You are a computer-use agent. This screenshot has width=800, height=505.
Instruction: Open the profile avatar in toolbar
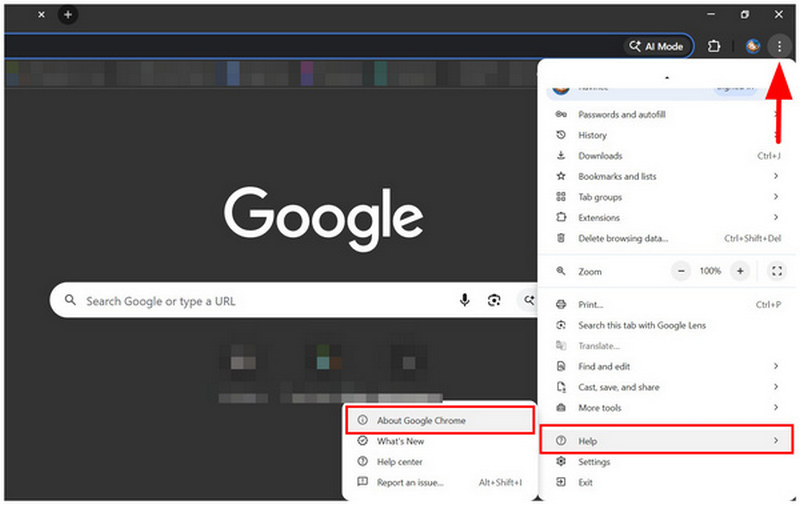coord(753,46)
